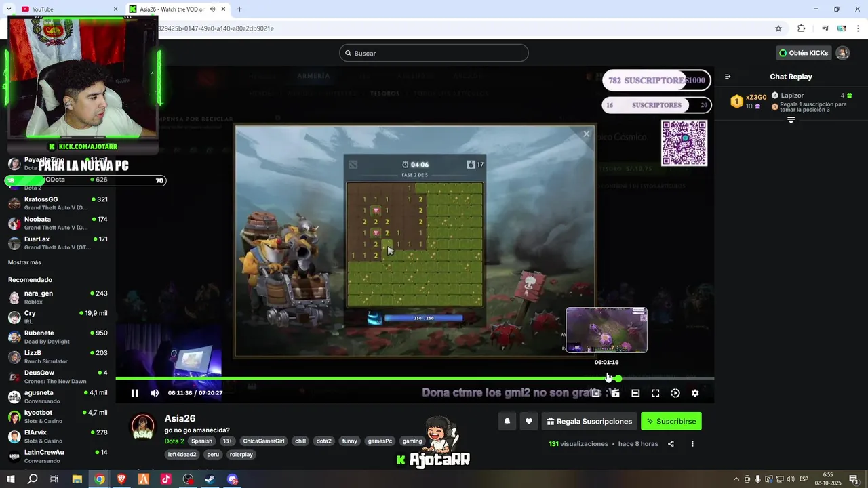The image size is (868, 488).
Task: Select the left4dead2 tag
Action: coord(182,455)
